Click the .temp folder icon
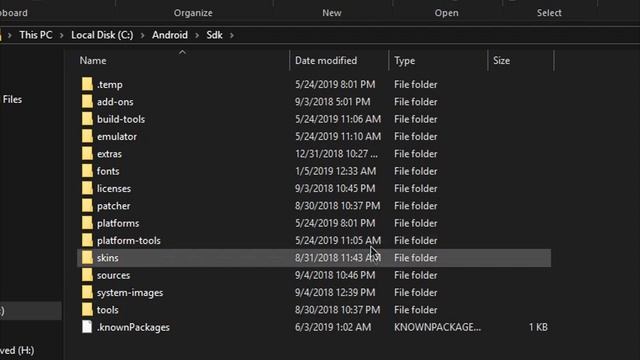The height and width of the screenshot is (360, 640). [87, 84]
